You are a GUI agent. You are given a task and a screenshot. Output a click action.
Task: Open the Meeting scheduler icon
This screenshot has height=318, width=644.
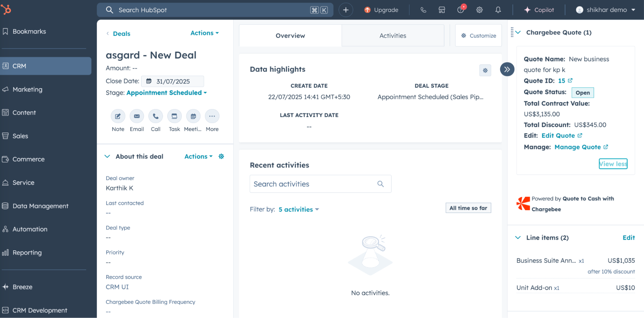[x=193, y=116]
